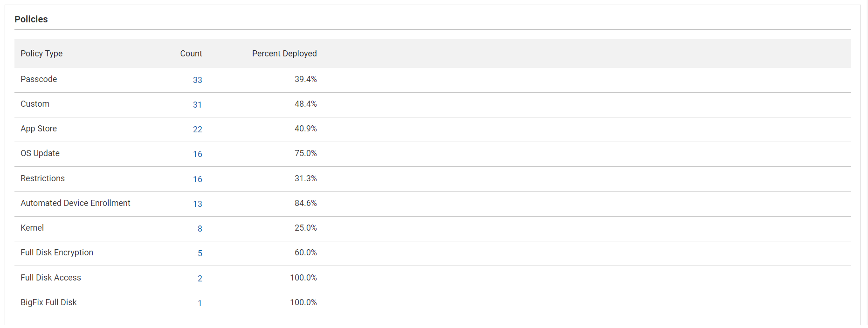The width and height of the screenshot is (868, 328).
Task: Select the Passcode policy row
Action: tap(39, 79)
